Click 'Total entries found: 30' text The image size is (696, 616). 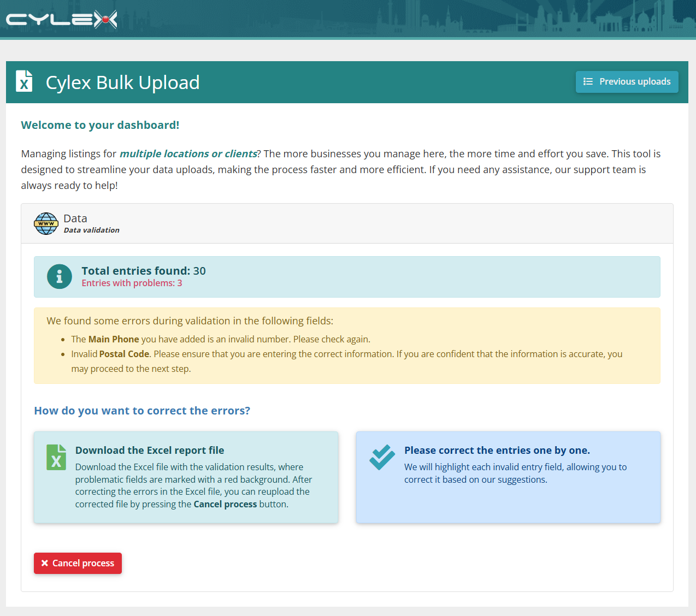(x=144, y=271)
